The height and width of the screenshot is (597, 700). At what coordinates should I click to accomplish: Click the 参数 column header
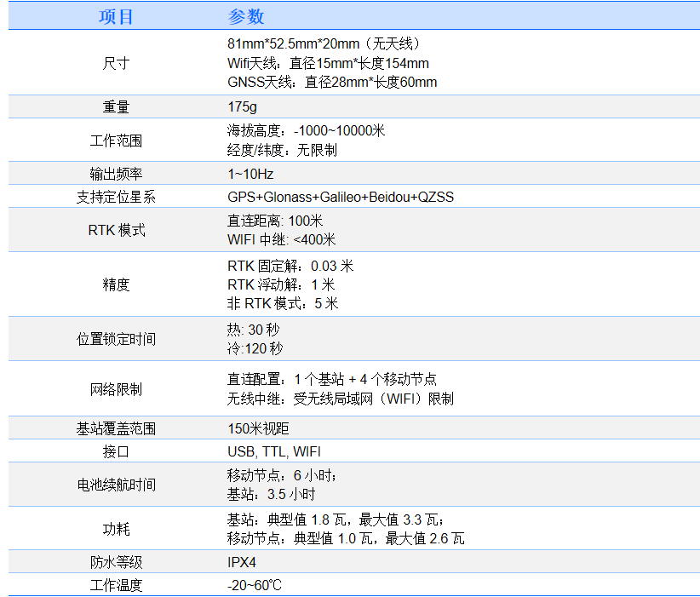pyautogui.click(x=246, y=17)
